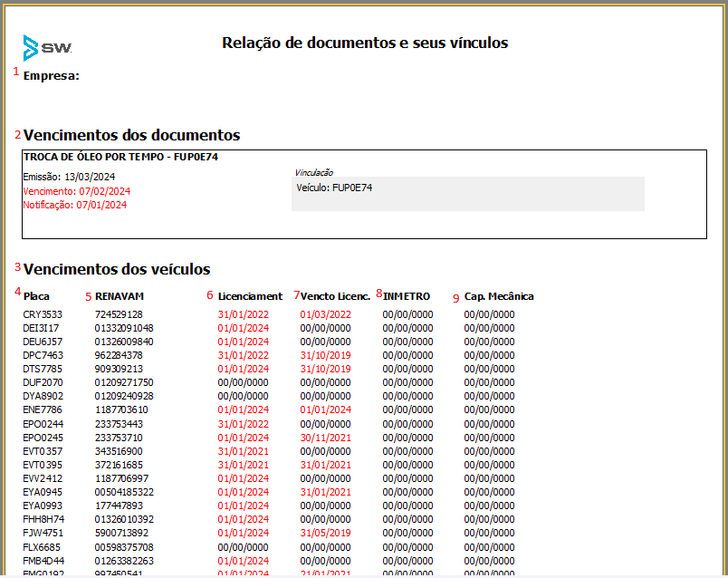Select plate 'EVV2412'
The height and width of the screenshot is (578, 728).
43,478
